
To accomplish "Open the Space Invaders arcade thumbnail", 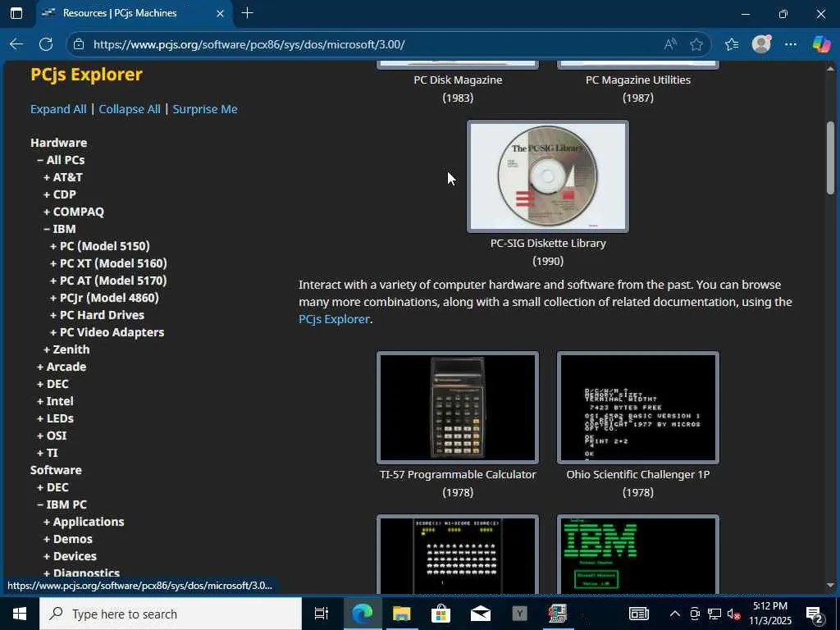I will 458,555.
